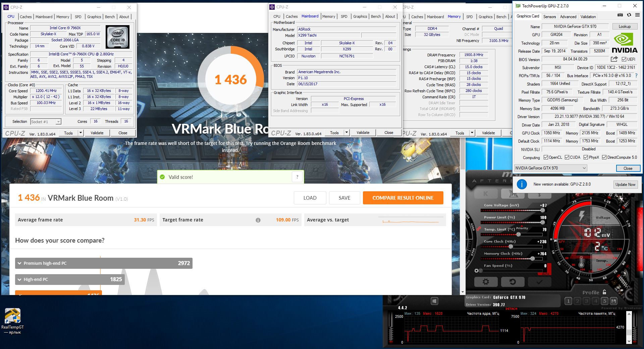Click GPU-Z title bar app icon
The height and width of the screenshot is (349, 644).
pyautogui.click(x=518, y=6)
